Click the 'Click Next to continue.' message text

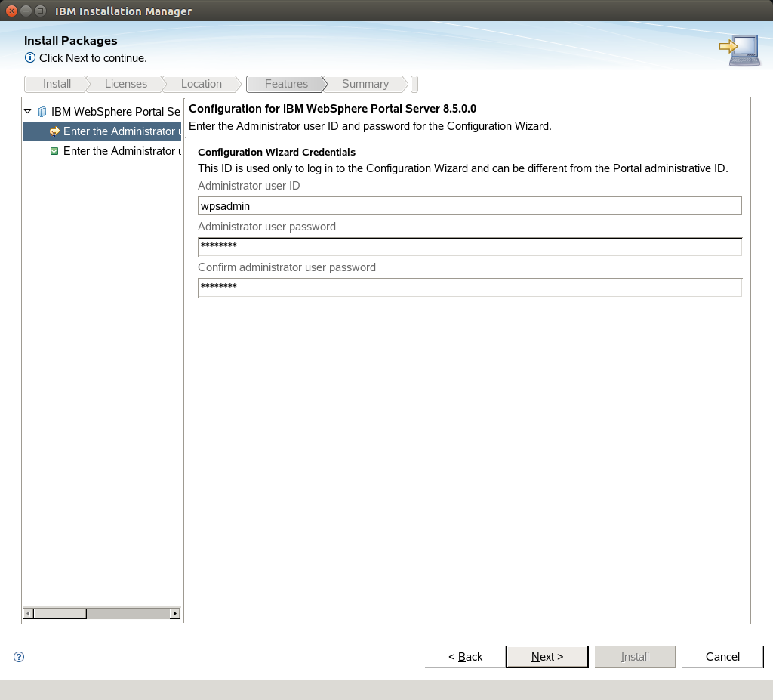click(93, 58)
